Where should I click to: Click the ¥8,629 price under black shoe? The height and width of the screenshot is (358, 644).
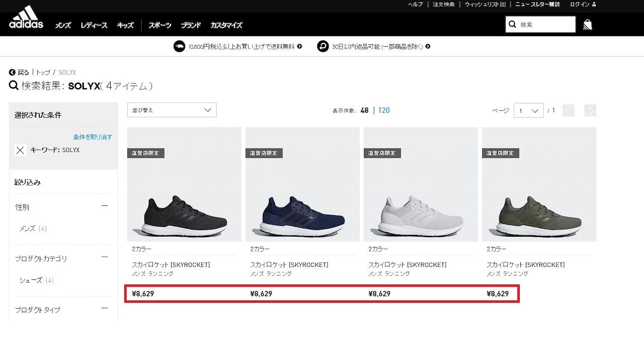143,294
